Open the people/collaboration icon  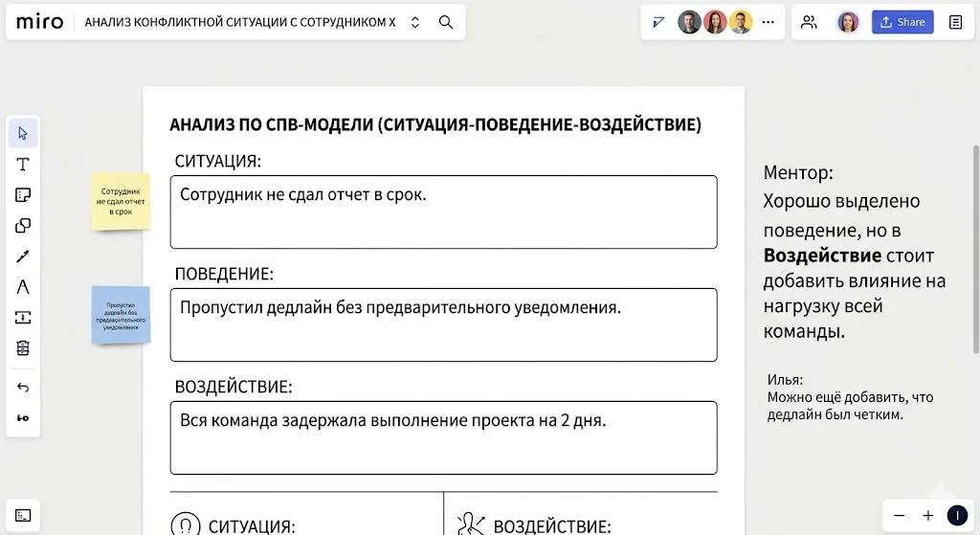(809, 23)
